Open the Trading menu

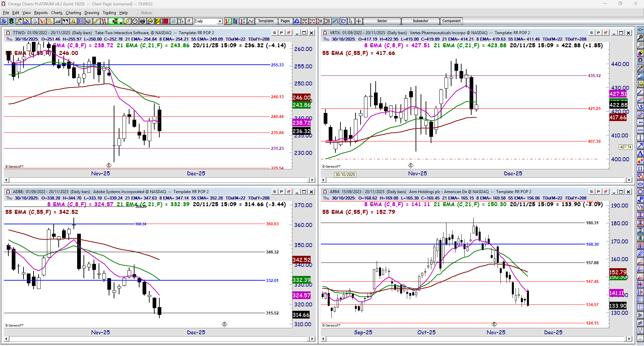click(109, 12)
